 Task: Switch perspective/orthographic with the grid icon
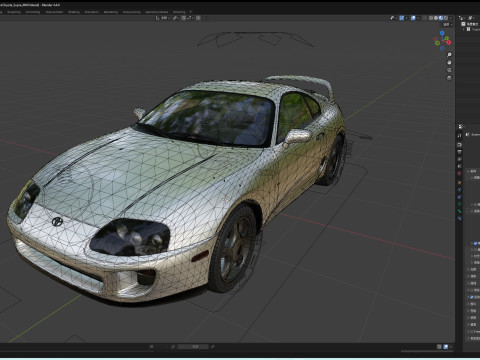pyautogui.click(x=449, y=78)
